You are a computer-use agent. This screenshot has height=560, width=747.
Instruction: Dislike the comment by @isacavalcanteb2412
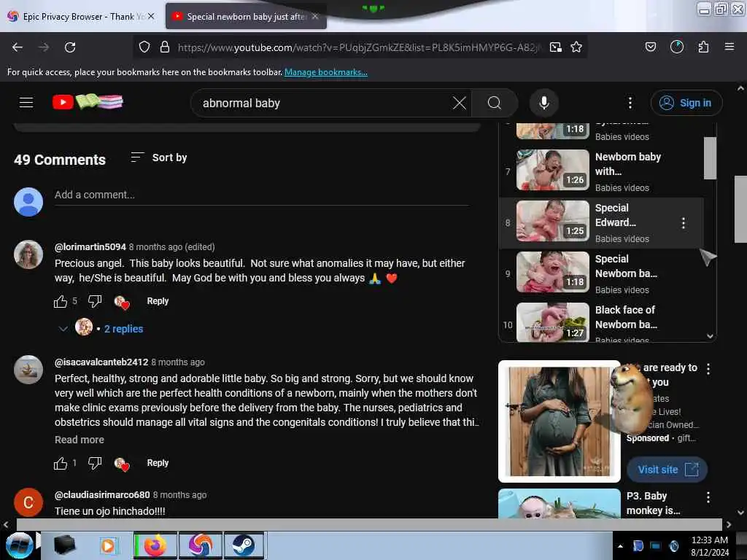pos(95,463)
